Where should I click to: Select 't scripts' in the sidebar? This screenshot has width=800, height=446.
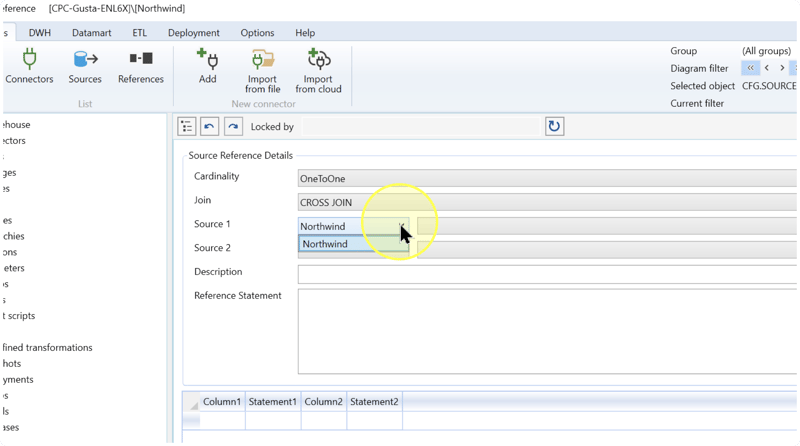[18, 316]
